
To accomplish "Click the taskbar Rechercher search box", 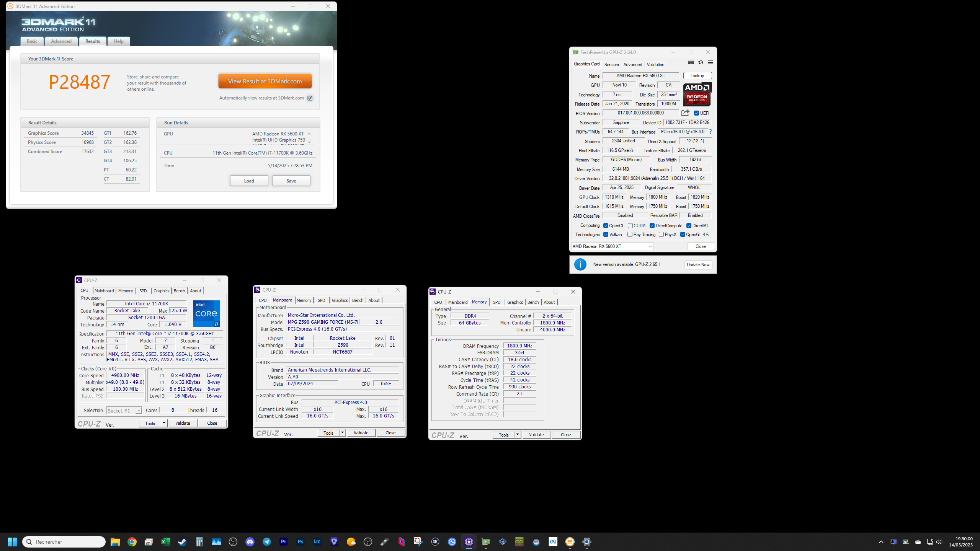I will click(64, 542).
